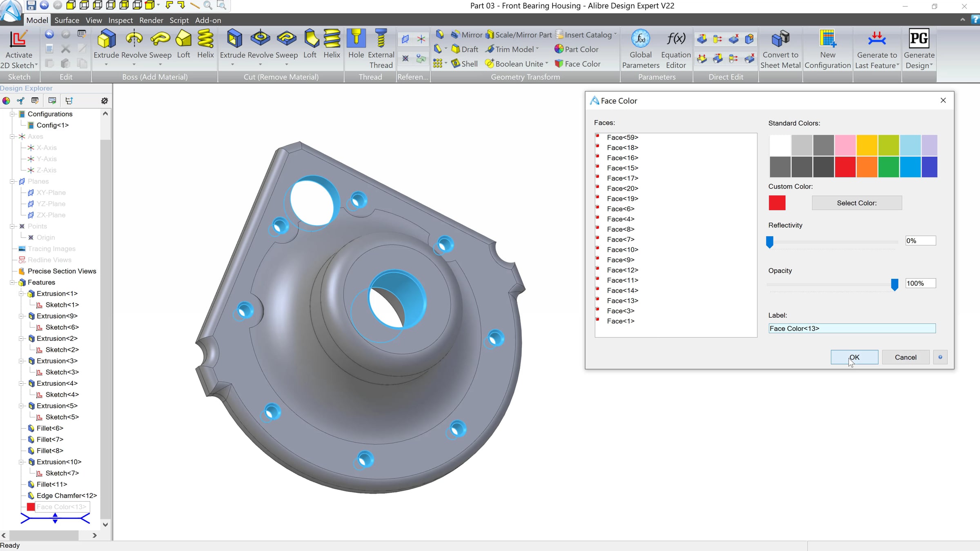Select the Boss Sweep tool
980x551 pixels.
(x=160, y=44)
